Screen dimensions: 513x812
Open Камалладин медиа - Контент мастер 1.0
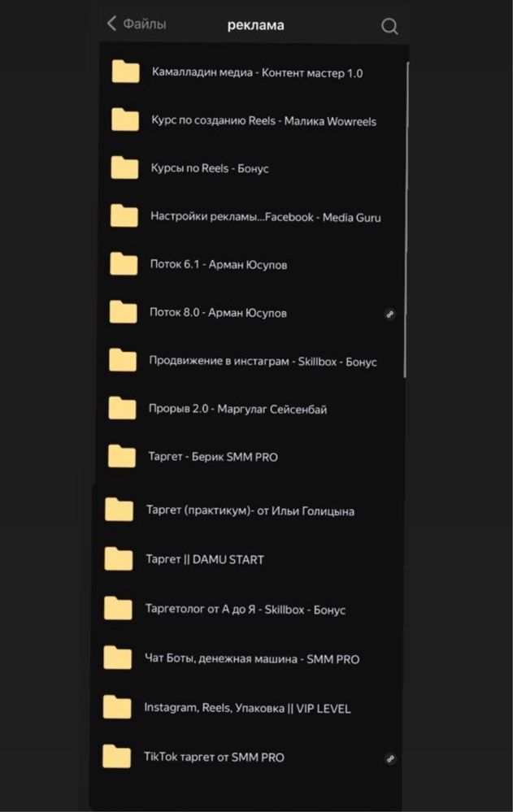(257, 73)
